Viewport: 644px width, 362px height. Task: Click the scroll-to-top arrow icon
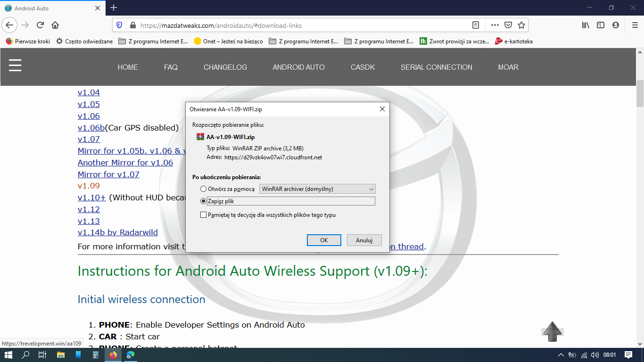552,331
